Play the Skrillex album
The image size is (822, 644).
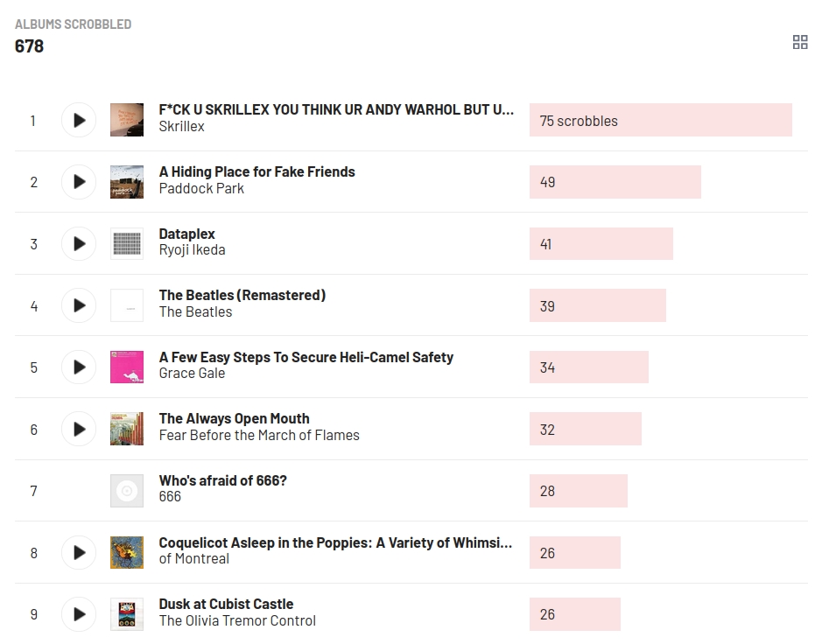tap(79, 121)
